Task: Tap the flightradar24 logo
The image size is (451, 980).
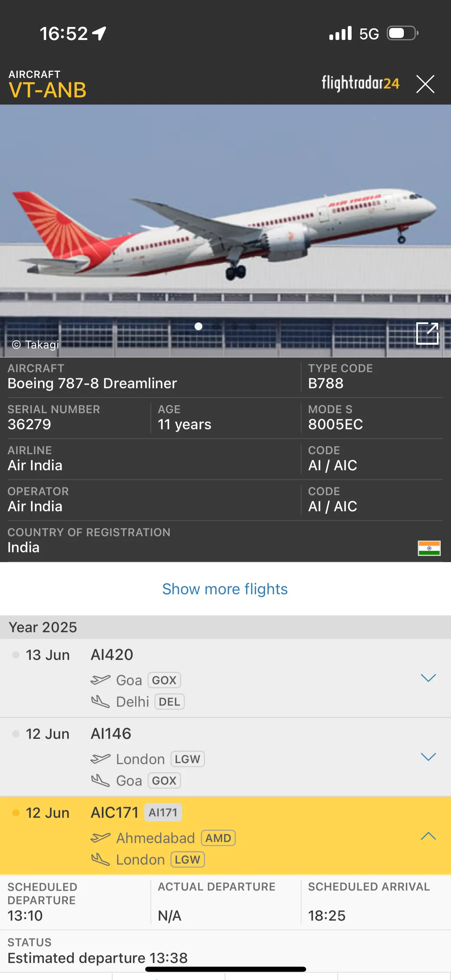Action: point(360,83)
